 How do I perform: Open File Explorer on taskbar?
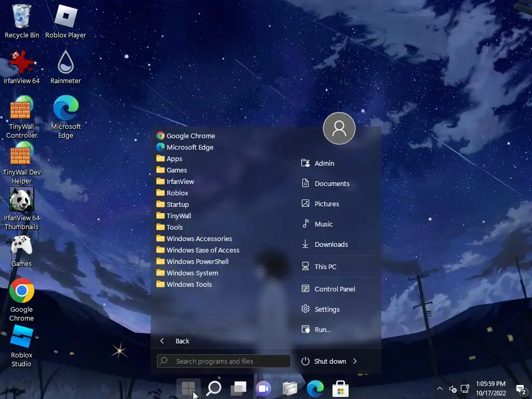click(290, 388)
